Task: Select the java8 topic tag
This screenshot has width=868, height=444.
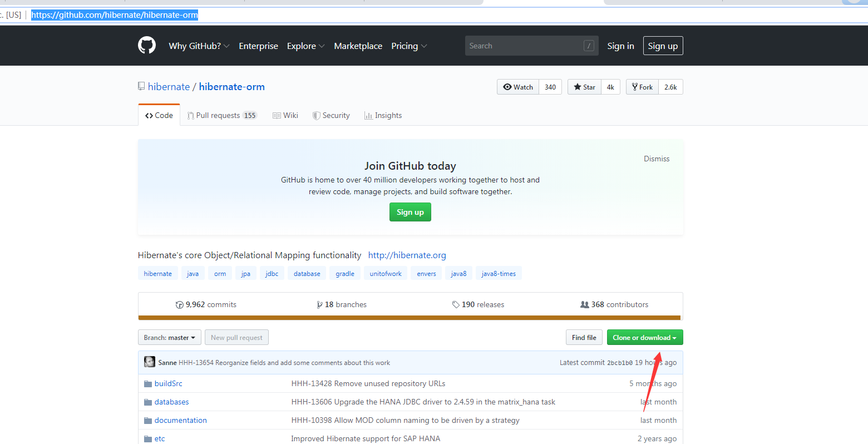Action: [459, 274]
